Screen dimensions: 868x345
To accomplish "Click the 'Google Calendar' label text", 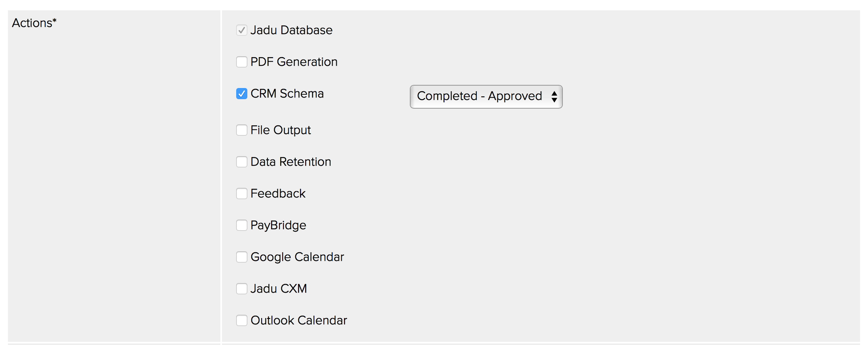I will pyautogui.click(x=297, y=257).
